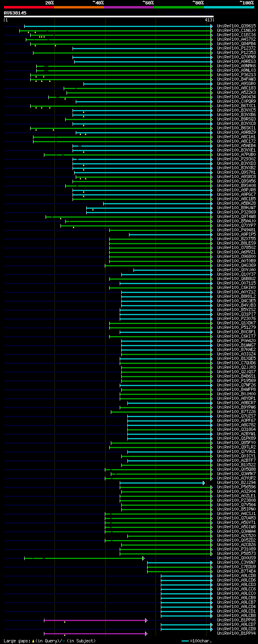Select label UniRef100_P32869

pos(236,212)
